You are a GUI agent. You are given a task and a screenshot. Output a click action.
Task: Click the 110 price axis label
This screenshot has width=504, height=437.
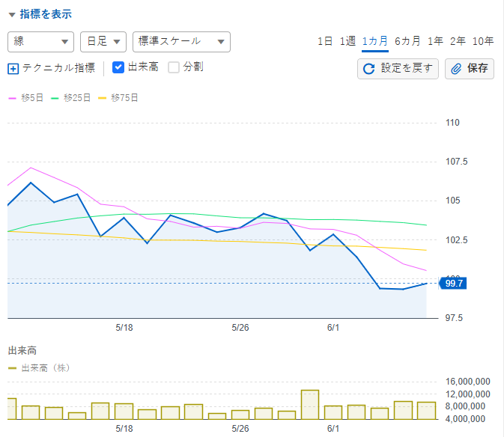(x=452, y=123)
